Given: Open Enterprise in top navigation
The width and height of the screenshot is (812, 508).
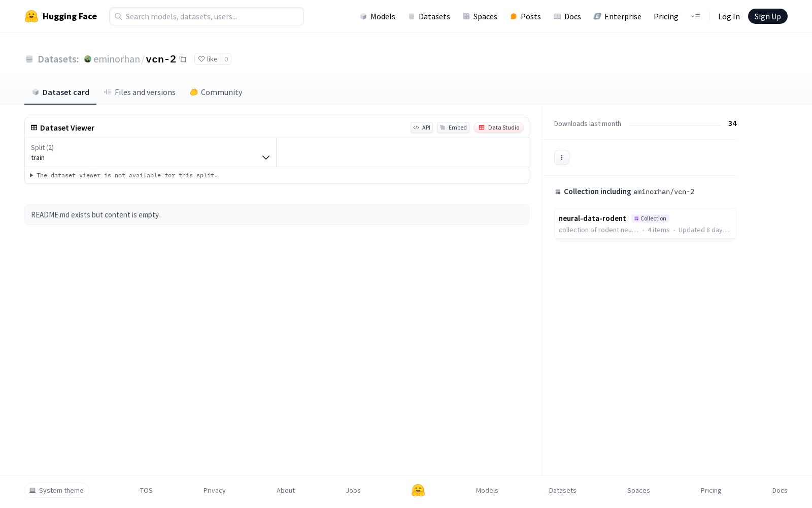Looking at the screenshot, I should (617, 16).
